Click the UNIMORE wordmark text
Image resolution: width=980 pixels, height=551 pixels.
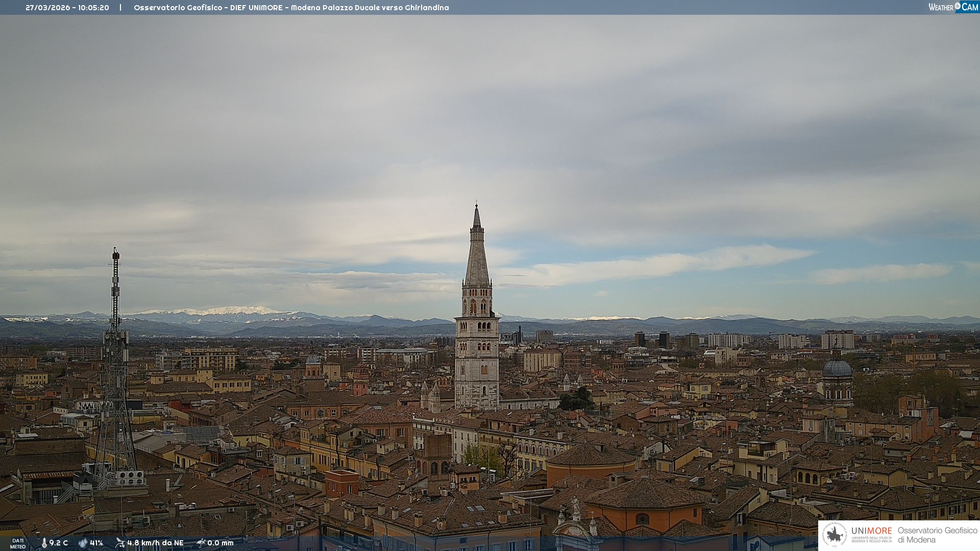(x=871, y=531)
